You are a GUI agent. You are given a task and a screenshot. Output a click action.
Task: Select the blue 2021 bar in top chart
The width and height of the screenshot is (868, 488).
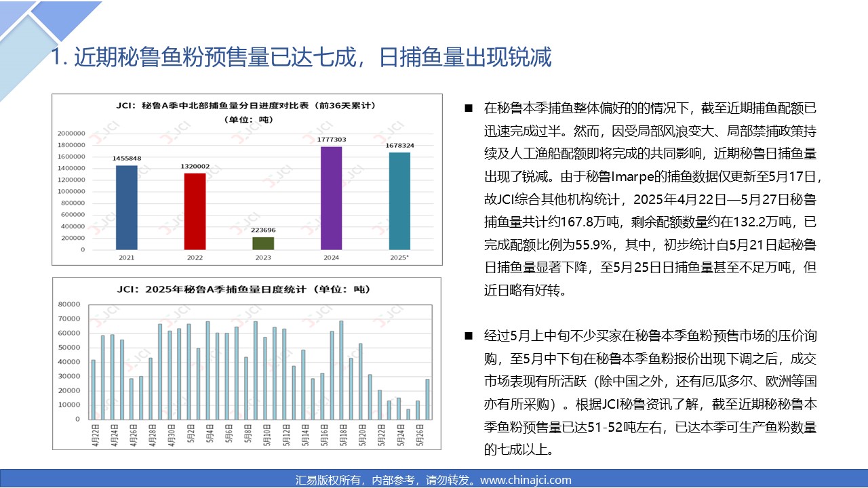(126, 207)
